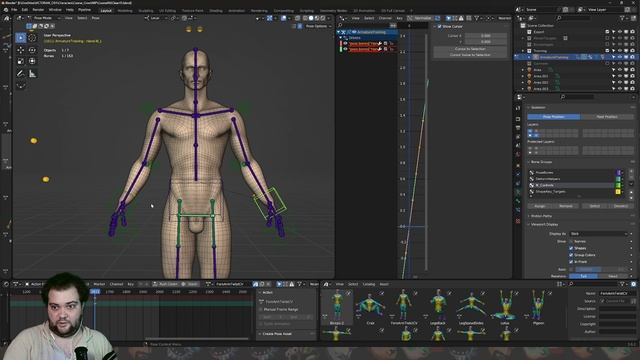Viewport: 640px width, 360px height.
Task: Open the Display As dropdown
Action: [598, 234]
